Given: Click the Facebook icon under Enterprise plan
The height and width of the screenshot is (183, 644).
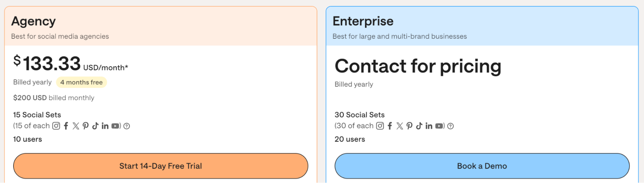Looking at the screenshot, I should coord(390,126).
